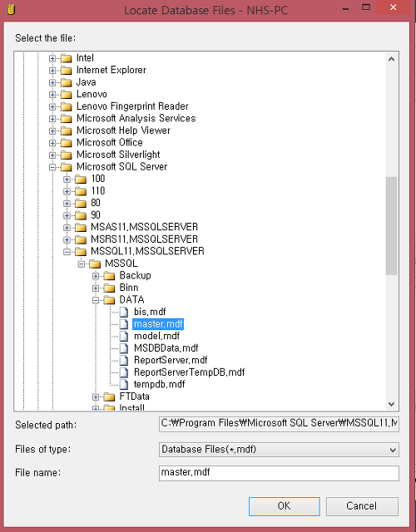Screen dimensions: 416x532
Task: Select the tempdb.mdf file
Action: coord(159,384)
